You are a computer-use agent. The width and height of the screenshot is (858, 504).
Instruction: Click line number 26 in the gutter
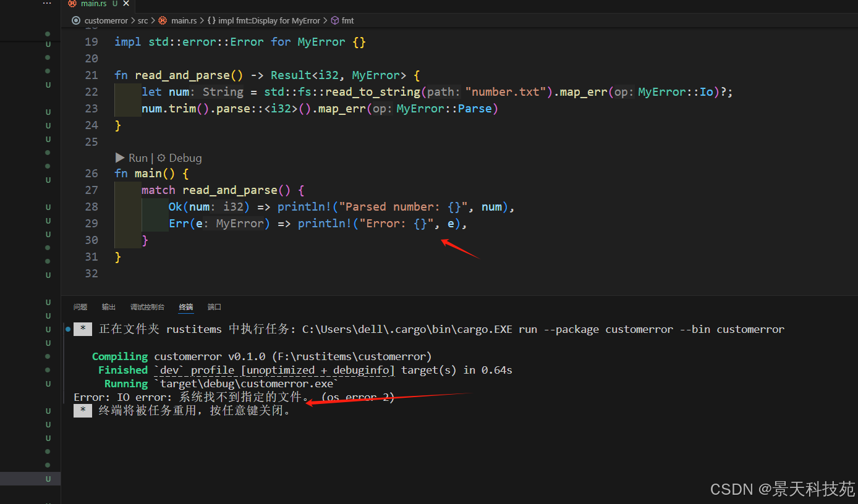pos(91,174)
